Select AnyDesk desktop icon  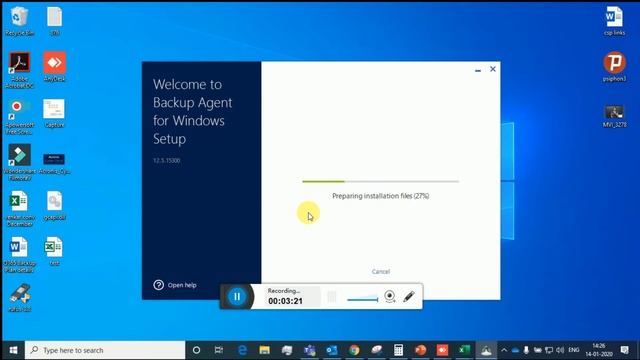pos(54,67)
